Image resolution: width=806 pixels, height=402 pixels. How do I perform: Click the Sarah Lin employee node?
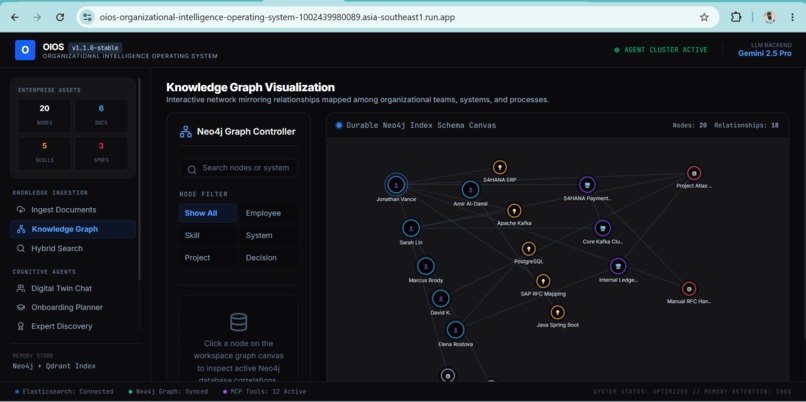click(411, 228)
